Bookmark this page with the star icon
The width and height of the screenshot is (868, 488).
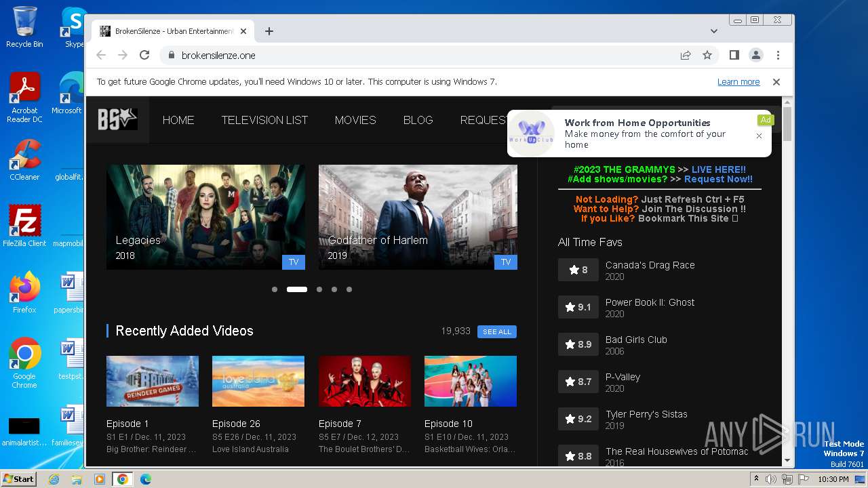click(x=707, y=55)
